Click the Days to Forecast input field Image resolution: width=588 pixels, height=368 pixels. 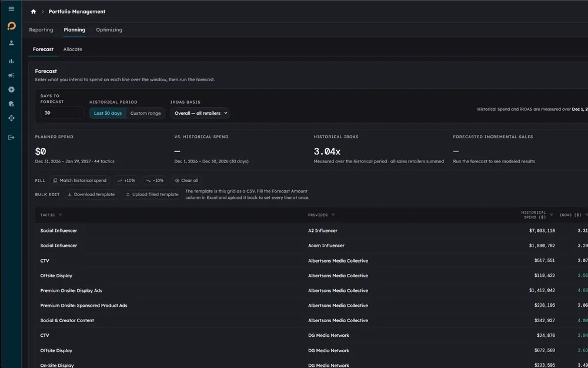(x=62, y=112)
